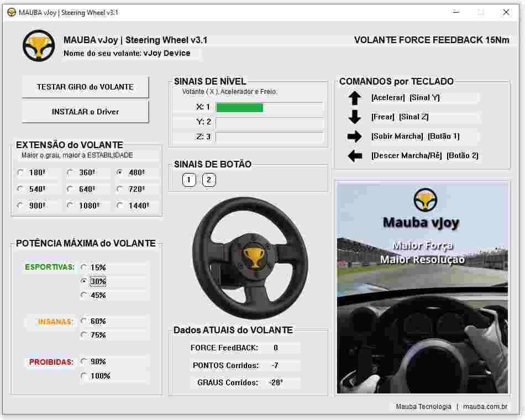The width and height of the screenshot is (525, 420).
Task: Click the Mauba vJoy promotional banner
Action: pyautogui.click(x=423, y=287)
